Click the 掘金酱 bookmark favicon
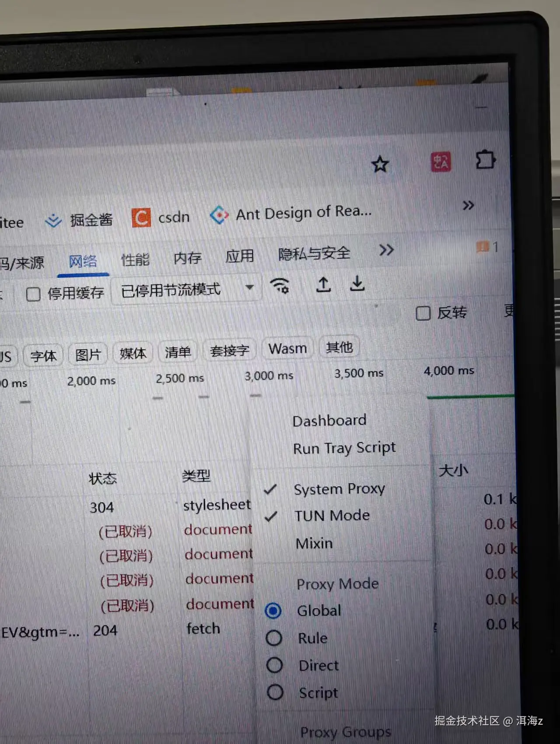The image size is (560, 744). [x=53, y=221]
